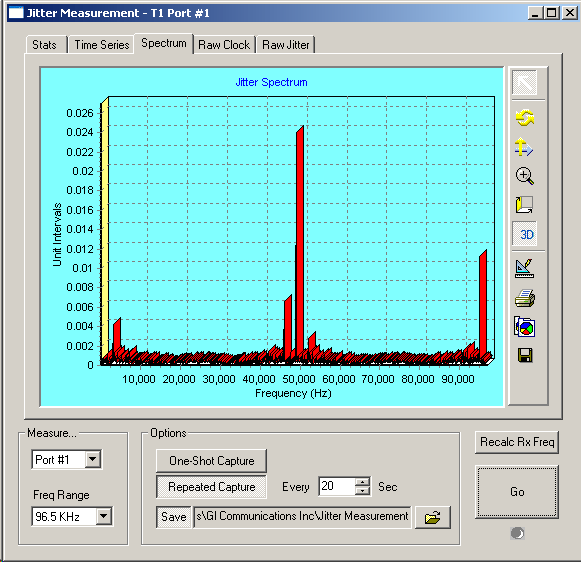Browse for save folder icon
This screenshot has width=581, height=562.
click(x=433, y=517)
